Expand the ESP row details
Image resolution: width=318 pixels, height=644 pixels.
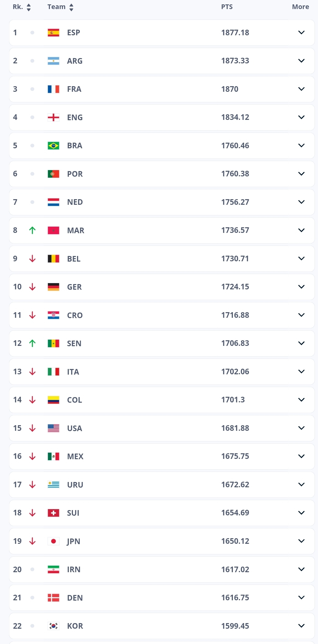(301, 32)
